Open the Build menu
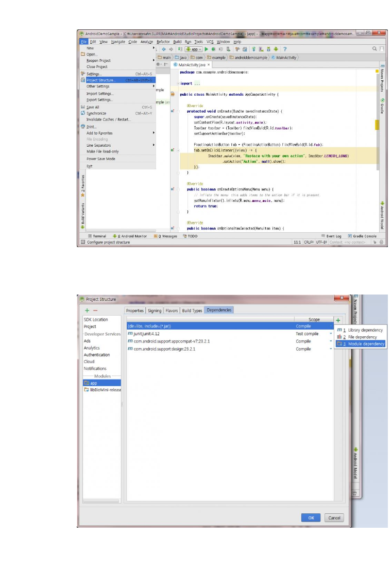Image resolution: width=392 pixels, height=570 pixels. tap(177, 42)
